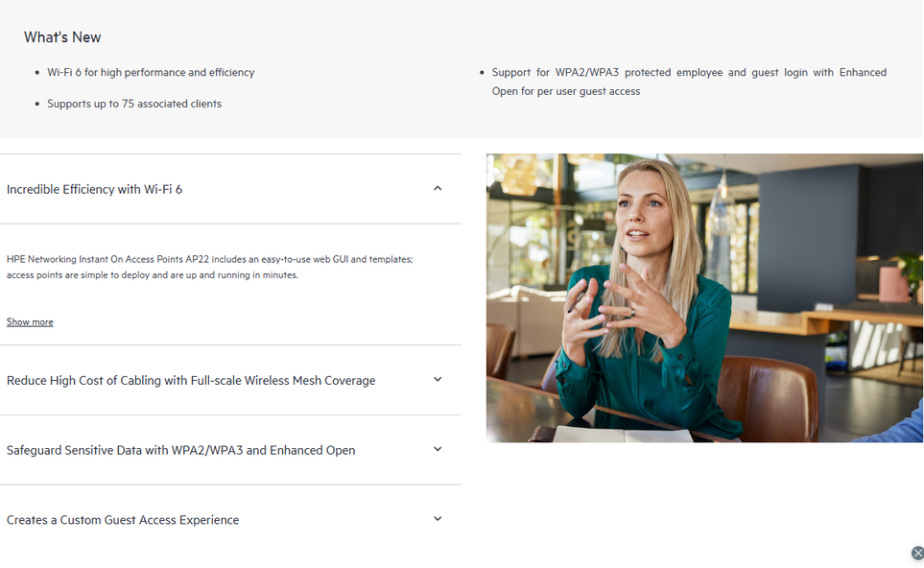Viewport: 924px width, 568px height.
Task: Expand the Reduce High Cost of Cabling chevron
Action: (x=438, y=379)
